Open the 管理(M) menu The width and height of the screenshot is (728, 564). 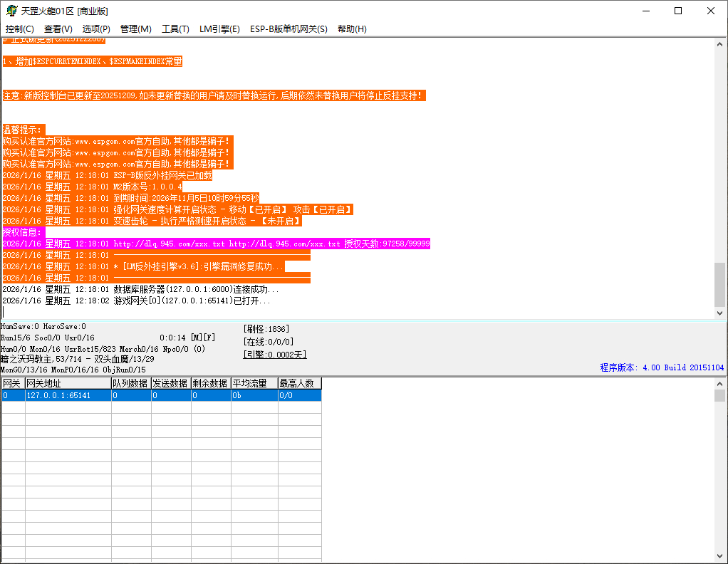(137, 28)
